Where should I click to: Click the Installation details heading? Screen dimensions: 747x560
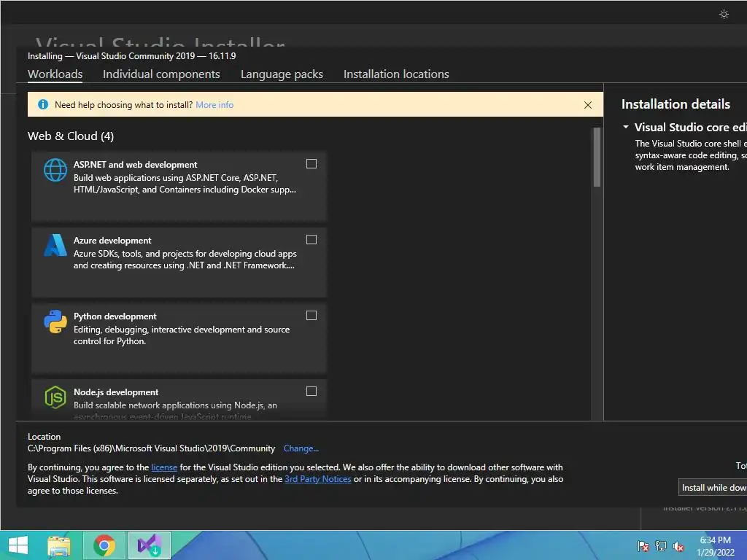676,104
